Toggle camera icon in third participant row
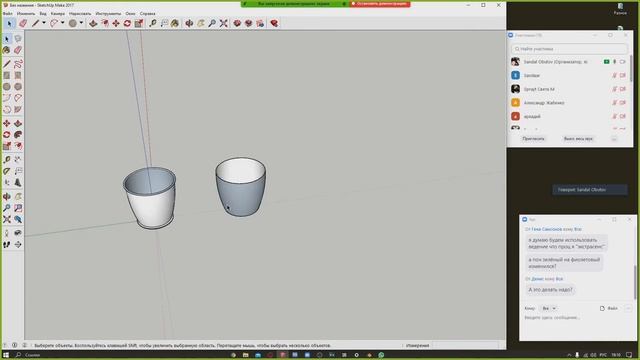640x360 pixels. [622, 89]
